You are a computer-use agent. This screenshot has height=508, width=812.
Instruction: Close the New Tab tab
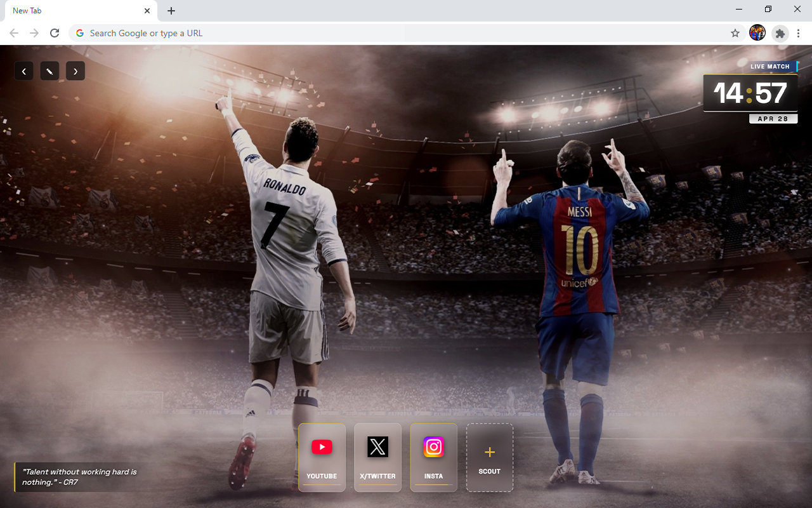tap(147, 11)
